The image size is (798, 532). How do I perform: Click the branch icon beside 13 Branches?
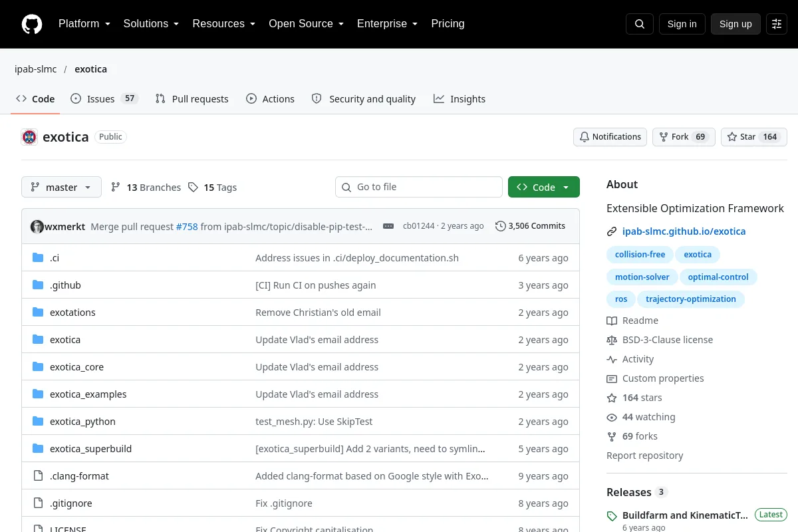[x=116, y=188]
